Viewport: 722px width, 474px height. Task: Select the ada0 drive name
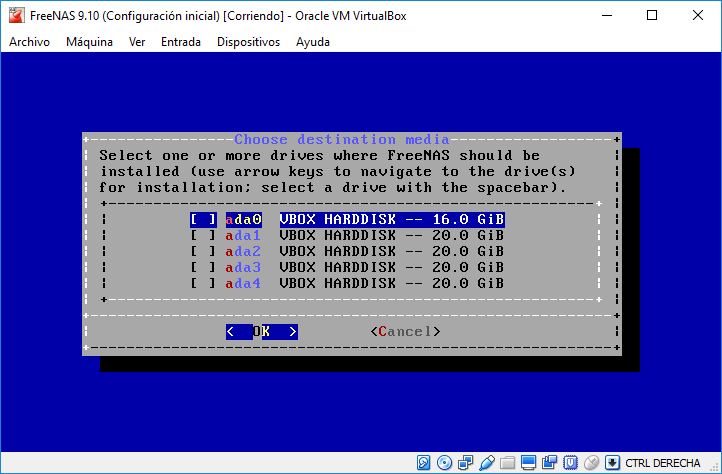(x=244, y=219)
